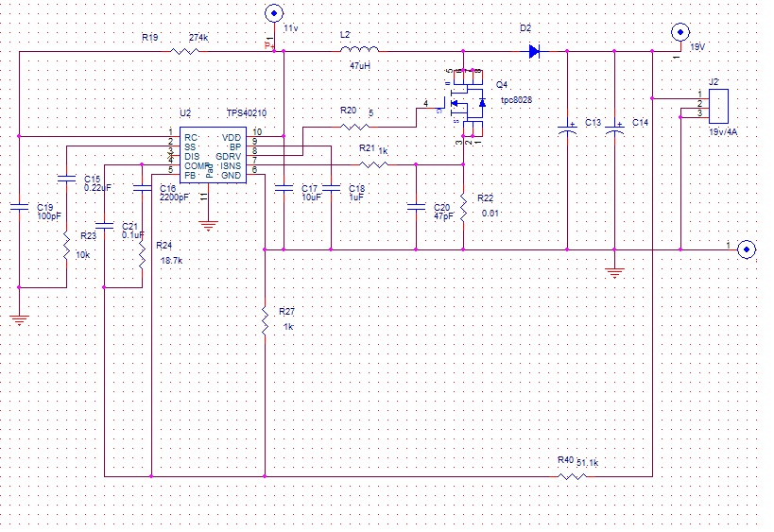Select the C16 capacitor symbol
This screenshot has width=774, height=532.
pyautogui.click(x=142, y=188)
